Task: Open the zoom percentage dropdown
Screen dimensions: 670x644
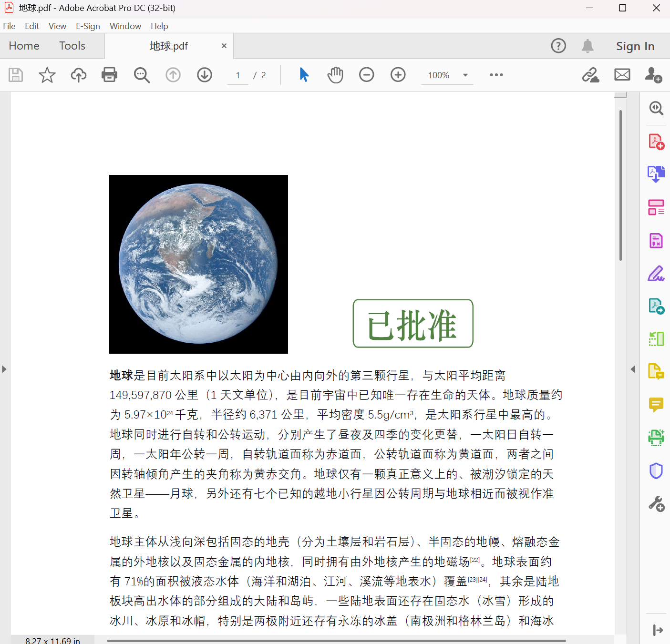Action: [465, 75]
